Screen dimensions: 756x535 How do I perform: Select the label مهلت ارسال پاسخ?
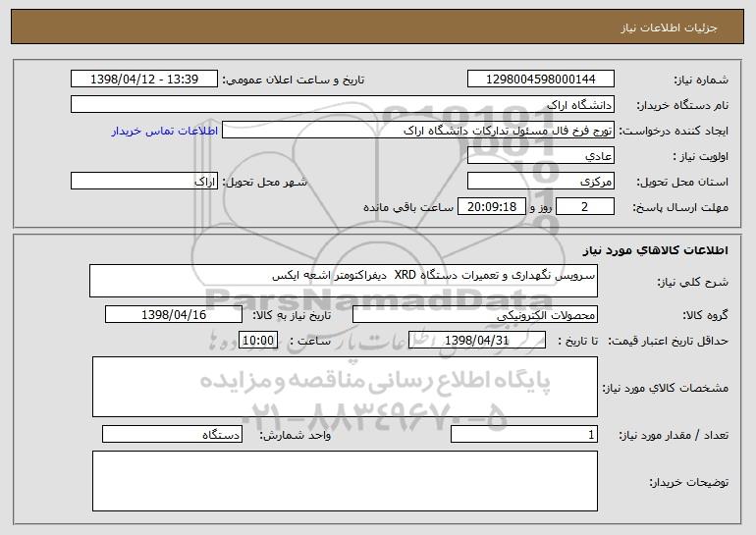(x=680, y=207)
